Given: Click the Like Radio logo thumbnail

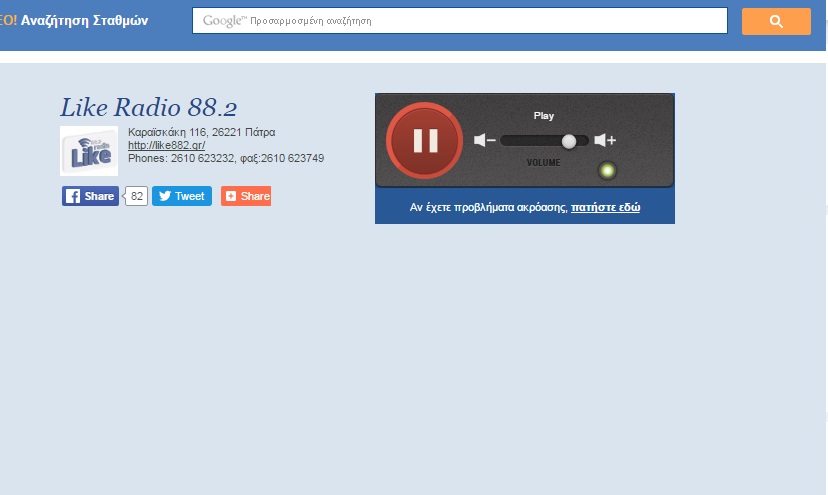Looking at the screenshot, I should click(89, 151).
